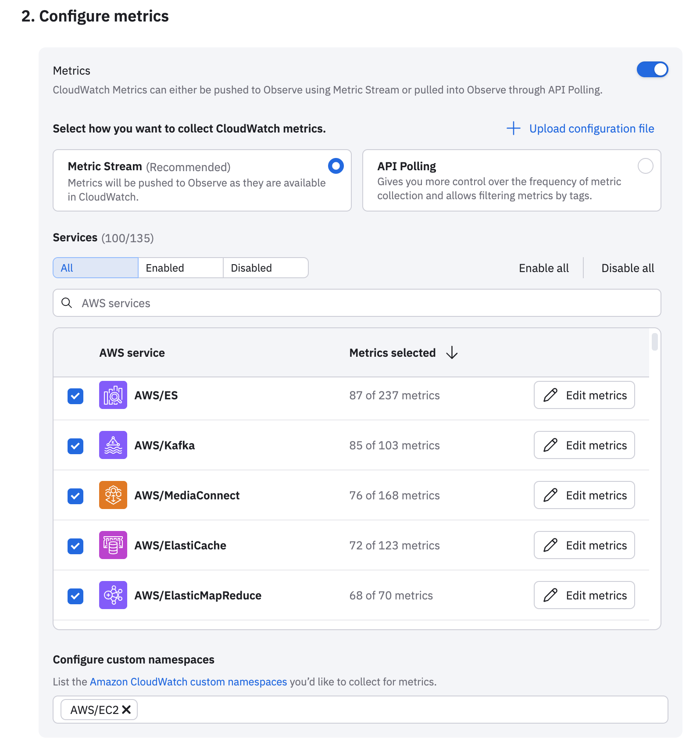This screenshot has height=746, width=700.
Task: Uncheck the AWS/ElasticMapReduce checkbox
Action: pyautogui.click(x=75, y=596)
